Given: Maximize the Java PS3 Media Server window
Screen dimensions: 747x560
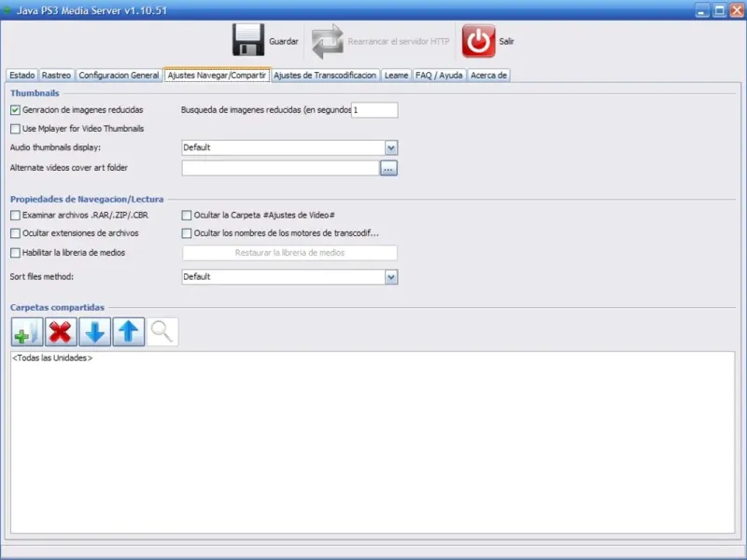Looking at the screenshot, I should (719, 10).
